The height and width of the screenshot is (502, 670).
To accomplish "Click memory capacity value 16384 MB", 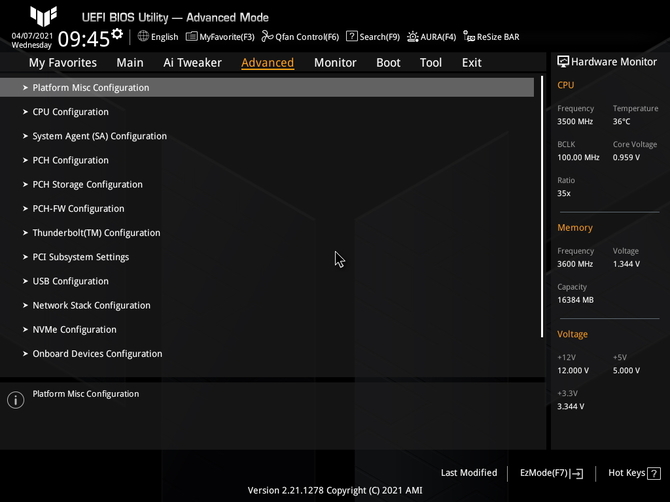I will pyautogui.click(x=575, y=300).
